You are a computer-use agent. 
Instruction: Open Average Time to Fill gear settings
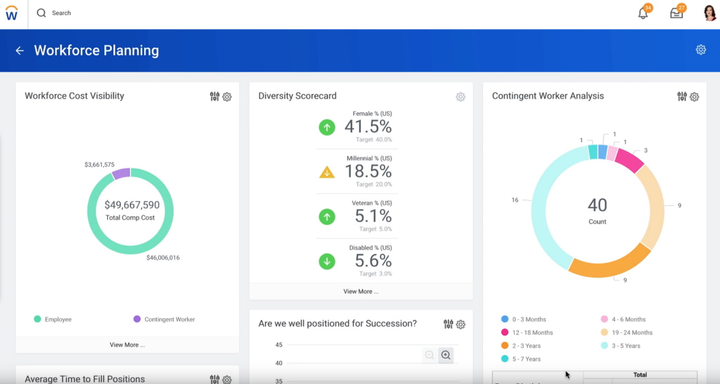[x=227, y=379]
